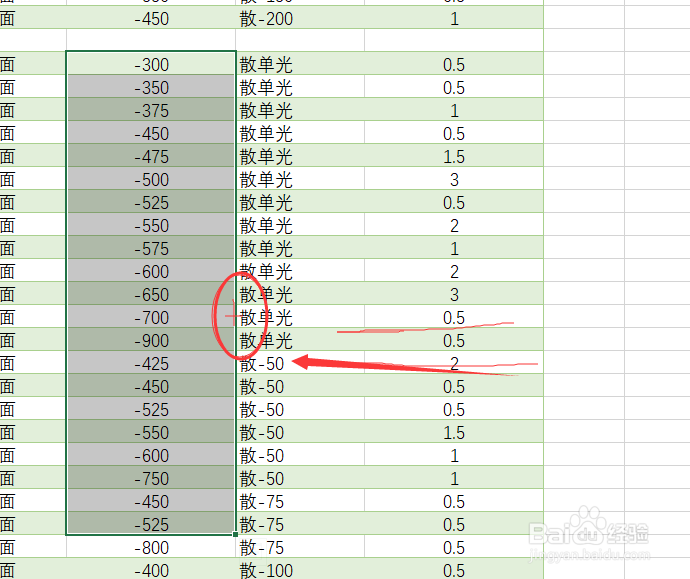Image resolution: width=690 pixels, height=579 pixels.
Task: Click the value 3 in -500 row
Action: pyautogui.click(x=454, y=179)
